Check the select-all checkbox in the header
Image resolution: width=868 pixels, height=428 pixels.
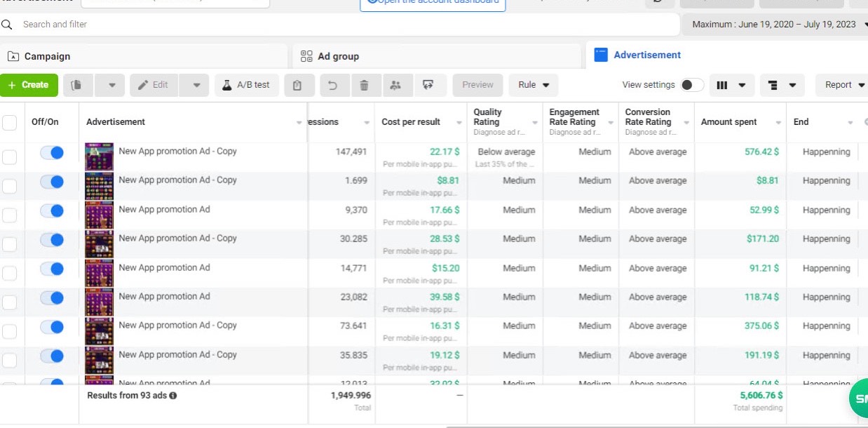(10, 123)
